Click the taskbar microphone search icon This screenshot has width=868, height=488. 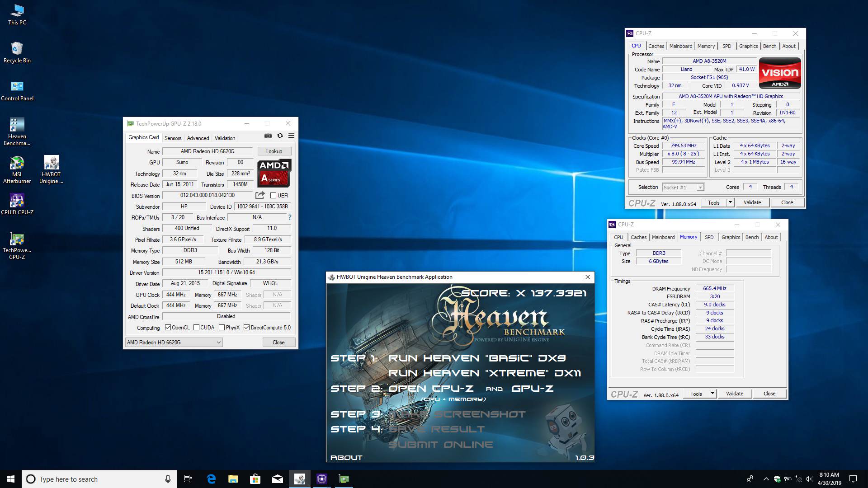[168, 479]
